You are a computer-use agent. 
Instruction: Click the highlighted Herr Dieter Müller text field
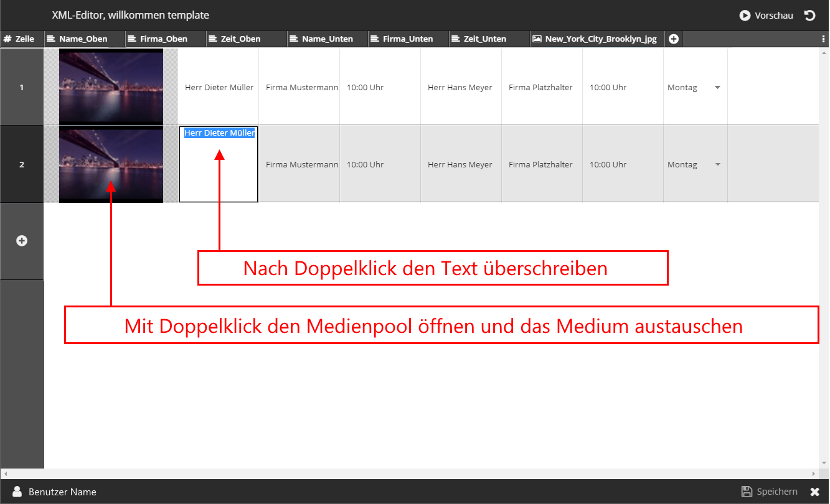pyautogui.click(x=219, y=133)
